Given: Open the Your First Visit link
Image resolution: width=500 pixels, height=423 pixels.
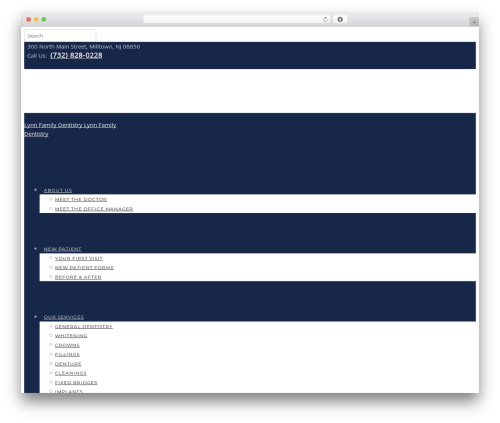Looking at the screenshot, I should click(79, 258).
